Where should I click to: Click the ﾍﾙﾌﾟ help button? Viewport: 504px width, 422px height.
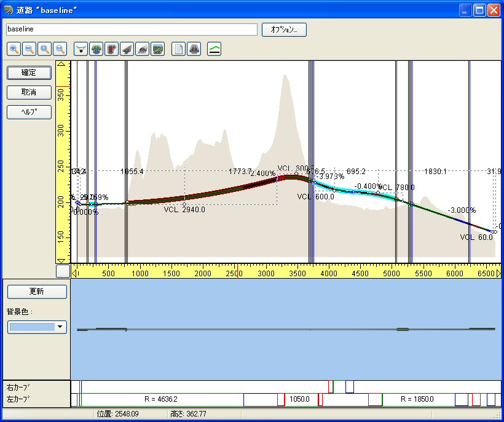[29, 112]
